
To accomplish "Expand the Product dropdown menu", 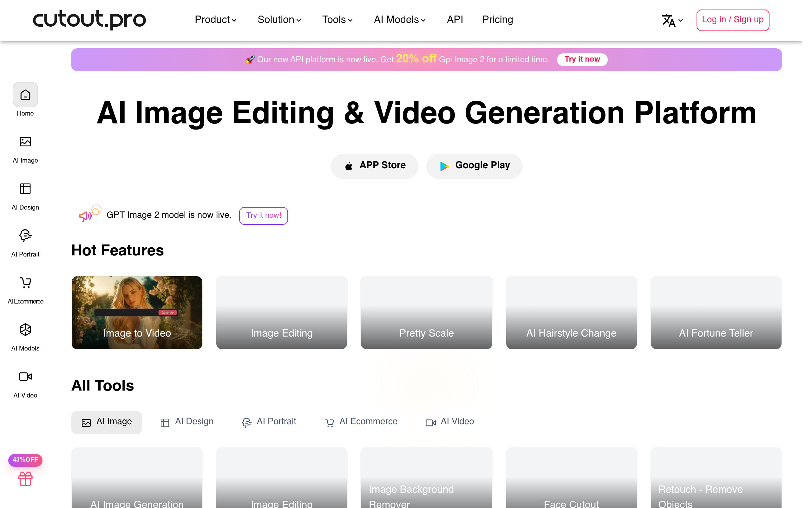I will pyautogui.click(x=215, y=20).
